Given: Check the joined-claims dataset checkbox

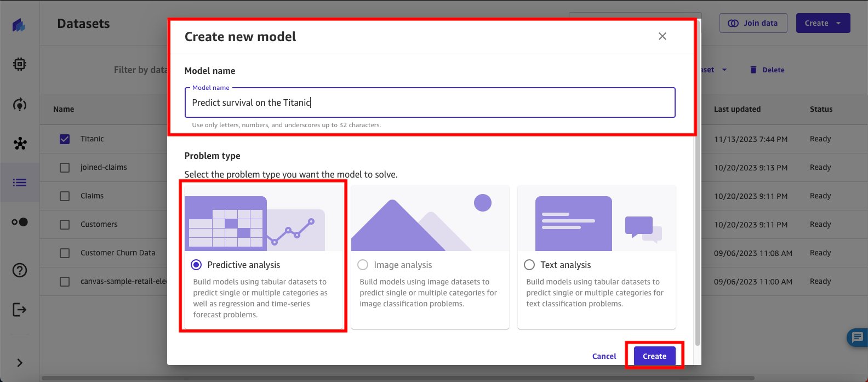Looking at the screenshot, I should pos(65,167).
